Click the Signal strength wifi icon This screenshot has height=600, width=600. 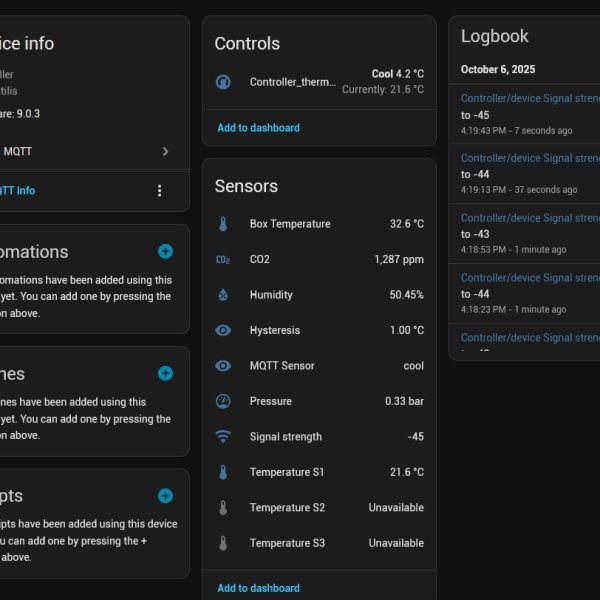(223, 437)
